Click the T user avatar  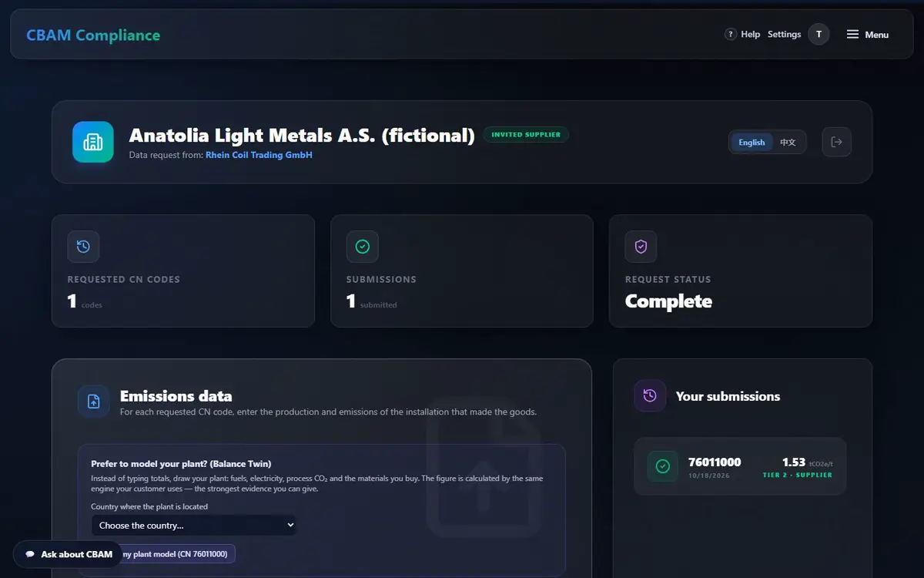(x=819, y=34)
